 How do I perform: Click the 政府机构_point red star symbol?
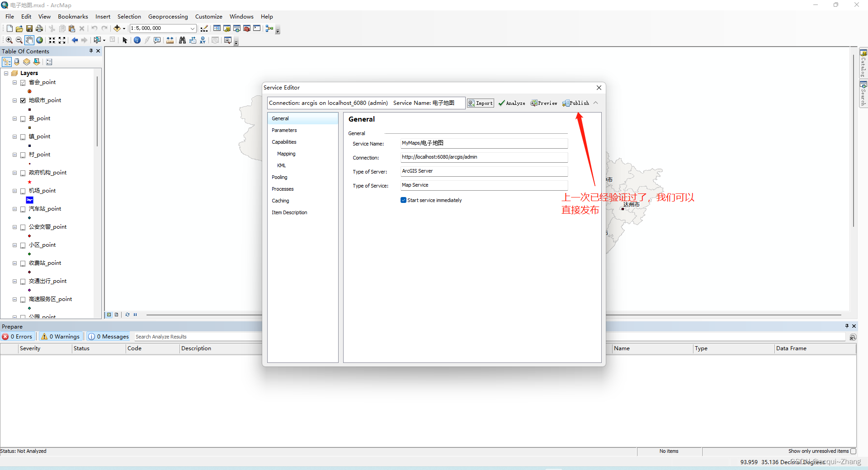(30, 182)
